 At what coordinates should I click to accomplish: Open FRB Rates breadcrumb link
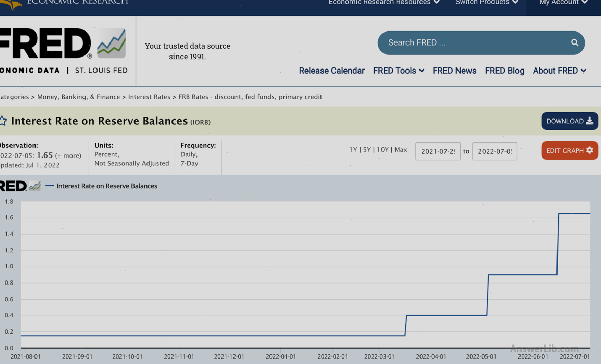[x=250, y=97]
